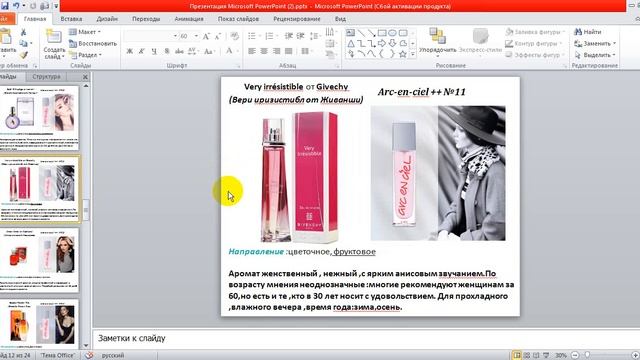Justify the text alignment
The width and height of the screenshot is (640, 360).
pyautogui.click(x=289, y=51)
